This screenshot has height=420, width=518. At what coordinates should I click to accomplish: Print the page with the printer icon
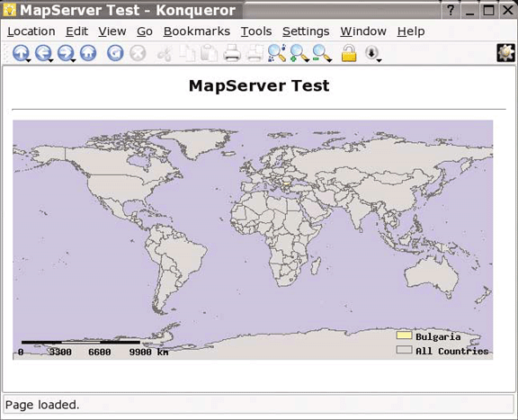point(232,53)
